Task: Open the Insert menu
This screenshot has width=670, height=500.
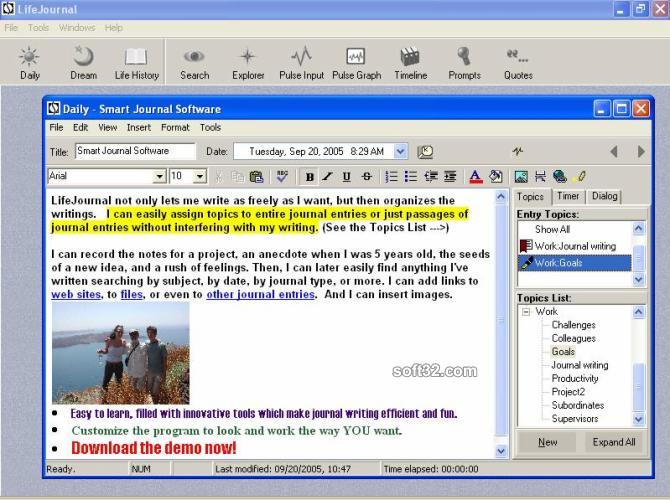Action: 139,127
